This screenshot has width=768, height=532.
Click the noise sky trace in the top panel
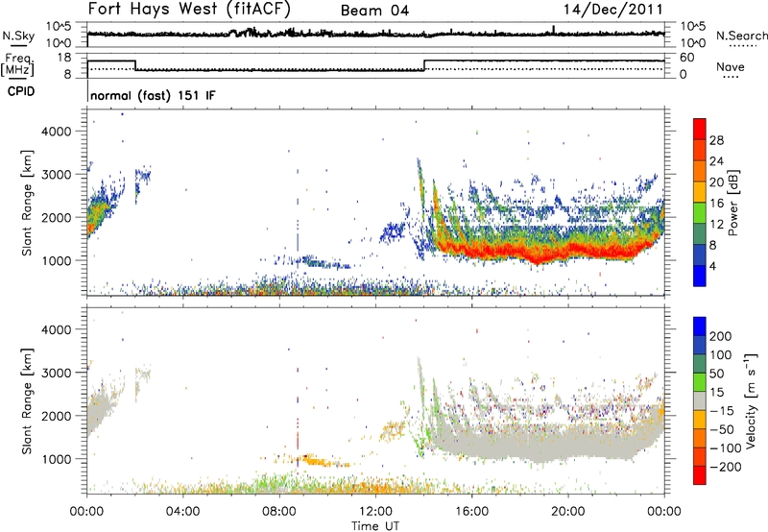(375, 34)
